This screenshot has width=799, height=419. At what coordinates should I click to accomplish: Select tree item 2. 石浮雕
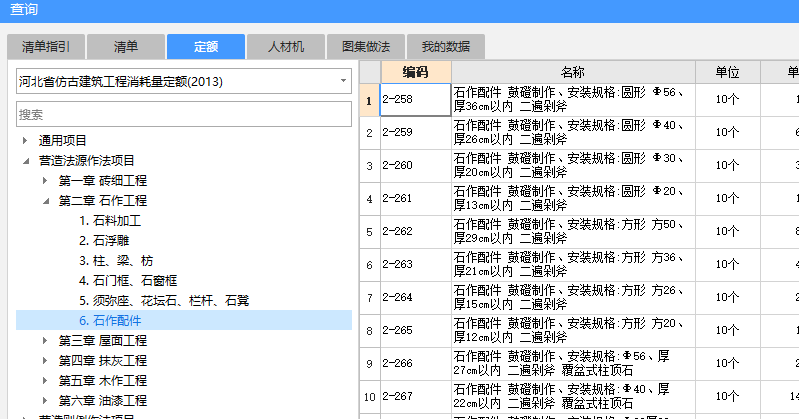pyautogui.click(x=104, y=241)
